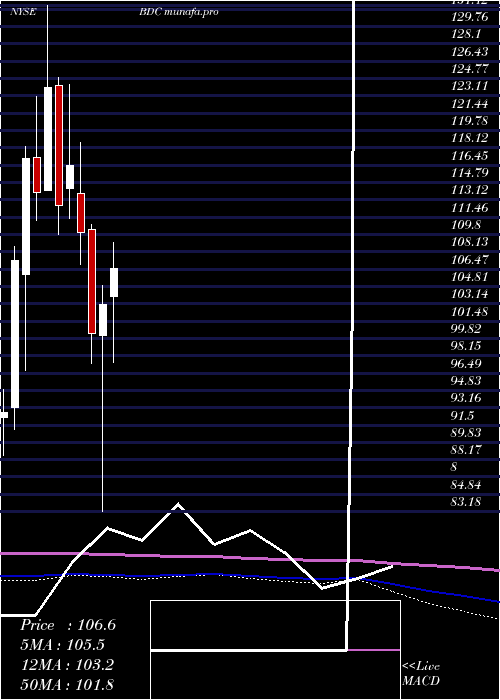Select the 104.81 price axis label
The image size is (500, 700).
coord(469,277)
